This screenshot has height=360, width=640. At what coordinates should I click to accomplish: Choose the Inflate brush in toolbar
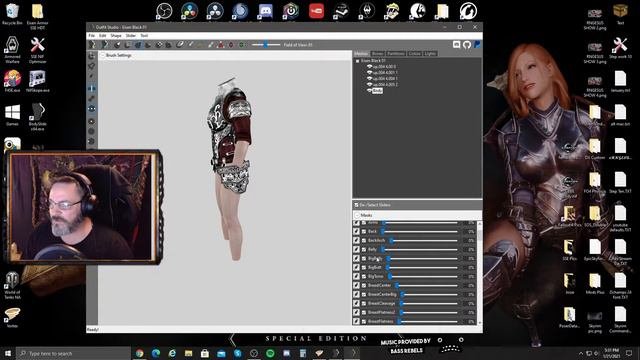click(x=117, y=44)
